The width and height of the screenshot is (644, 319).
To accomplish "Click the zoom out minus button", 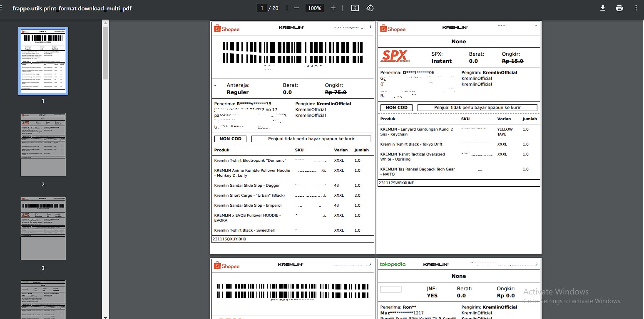I will pos(296,8).
